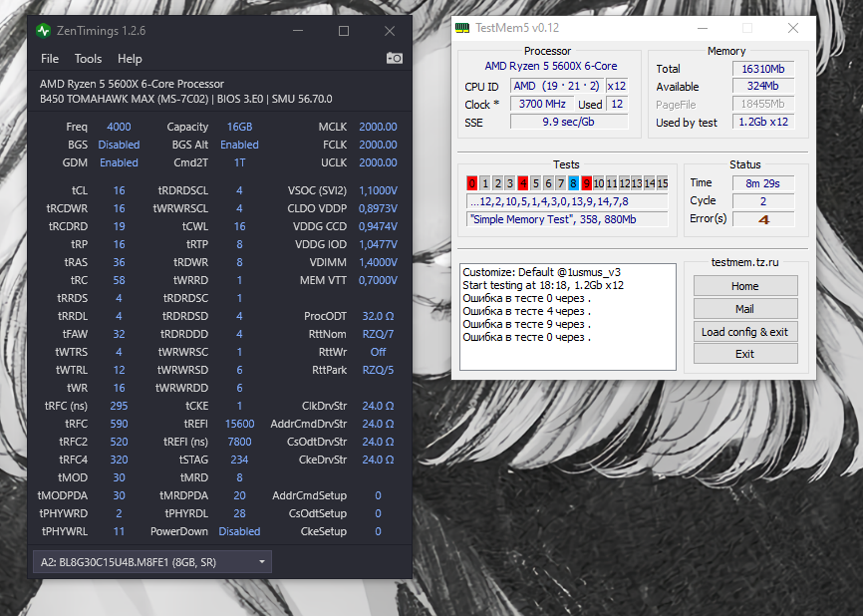
Task: Click the SSE 9.9 sec/Gb value
Action: [569, 122]
